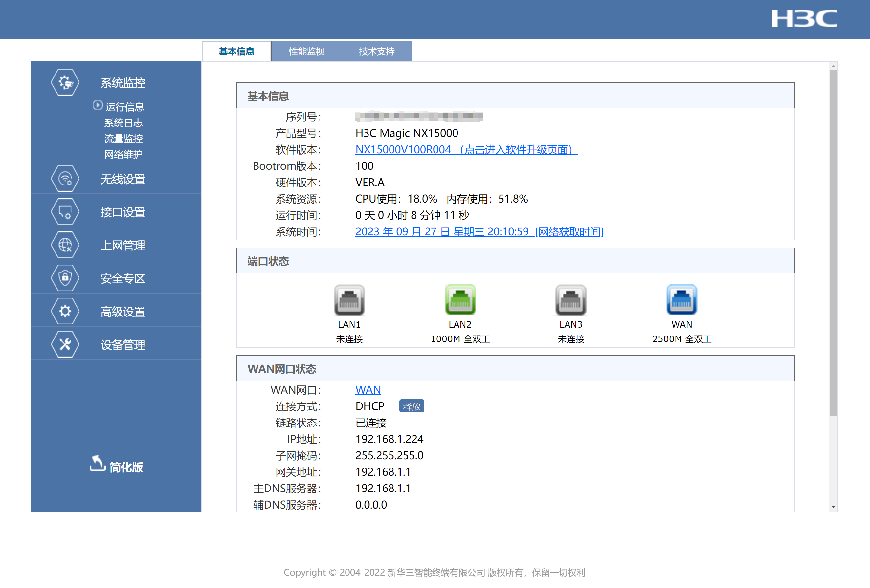
Task: Expand the 高级设置 menu section
Action: pyautogui.click(x=123, y=312)
